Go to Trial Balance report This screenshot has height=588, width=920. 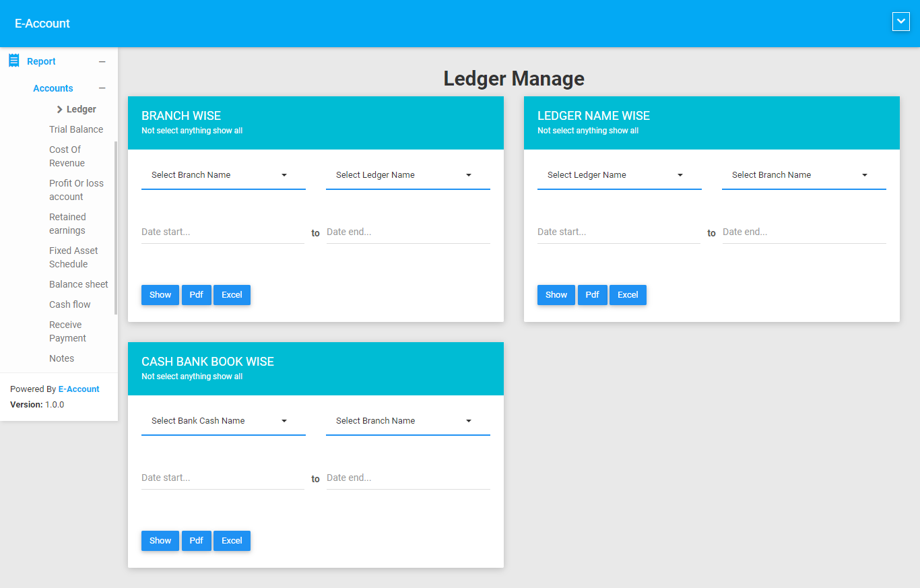tap(76, 129)
